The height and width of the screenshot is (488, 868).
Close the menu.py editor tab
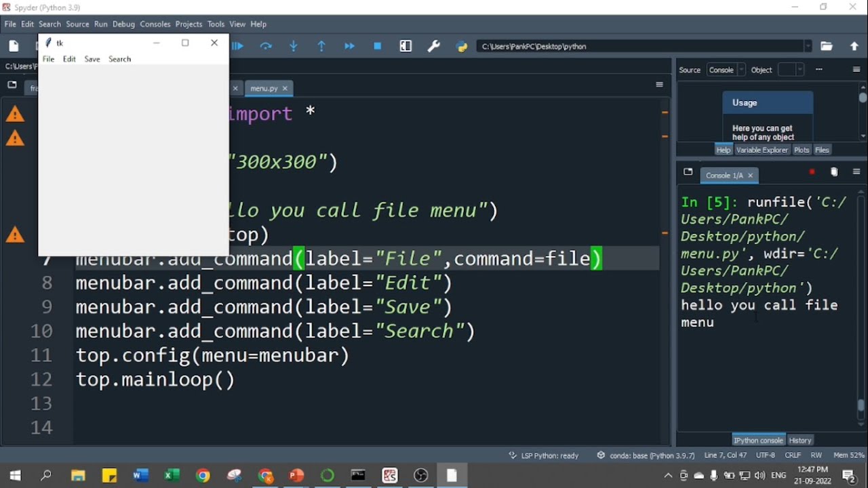click(x=285, y=88)
